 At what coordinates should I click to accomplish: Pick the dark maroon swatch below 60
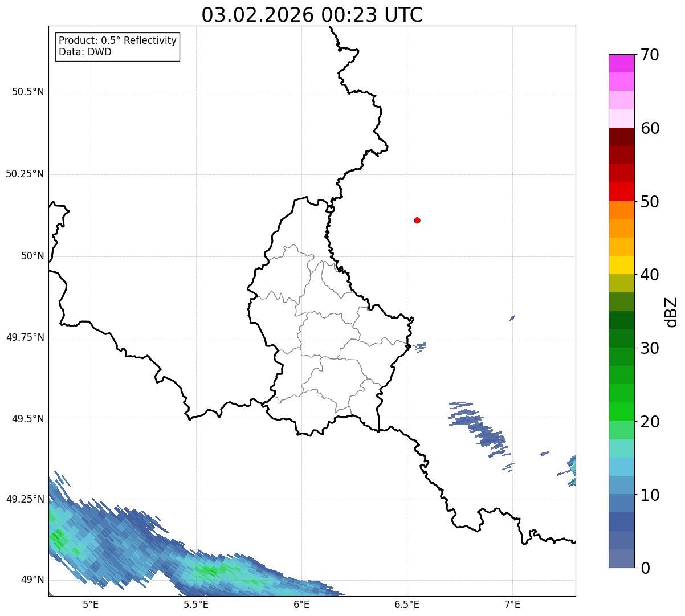click(x=621, y=137)
